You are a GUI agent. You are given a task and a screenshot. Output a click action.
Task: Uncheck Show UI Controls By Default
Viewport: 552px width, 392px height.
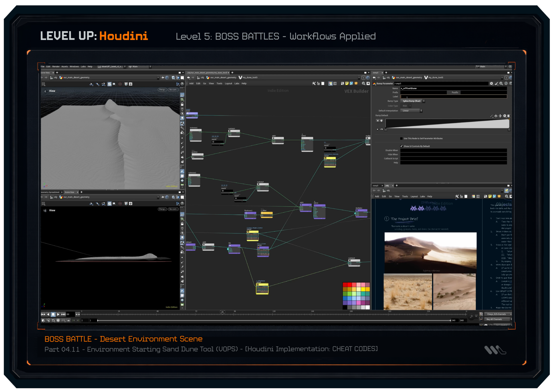pyautogui.click(x=401, y=146)
